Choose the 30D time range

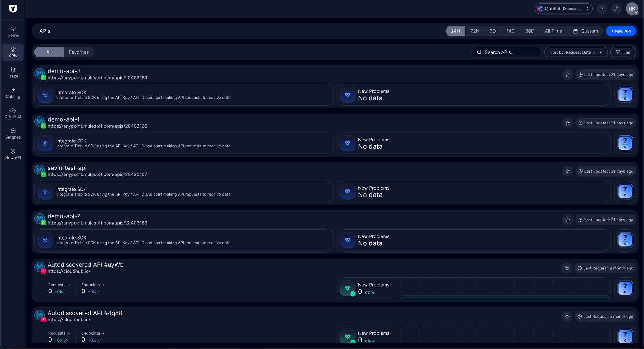point(530,31)
